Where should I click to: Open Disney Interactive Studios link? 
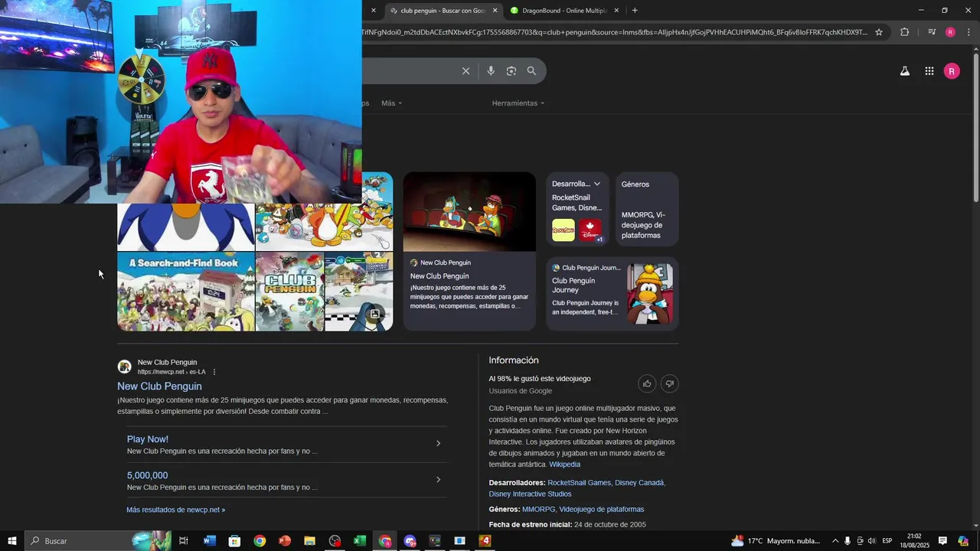(x=530, y=494)
